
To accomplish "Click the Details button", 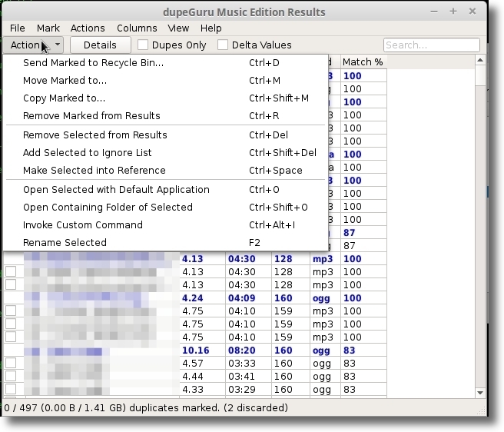I will [x=101, y=45].
